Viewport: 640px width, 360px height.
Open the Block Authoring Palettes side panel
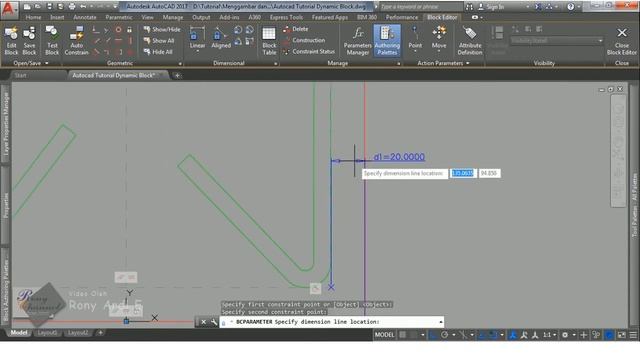point(6,286)
